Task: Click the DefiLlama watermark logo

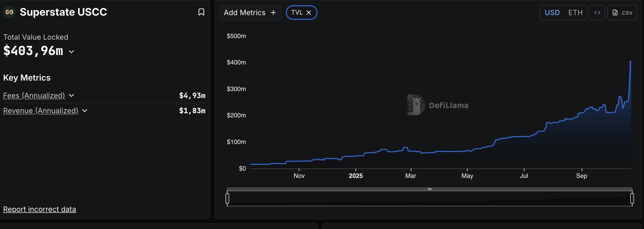Action: 416,105
